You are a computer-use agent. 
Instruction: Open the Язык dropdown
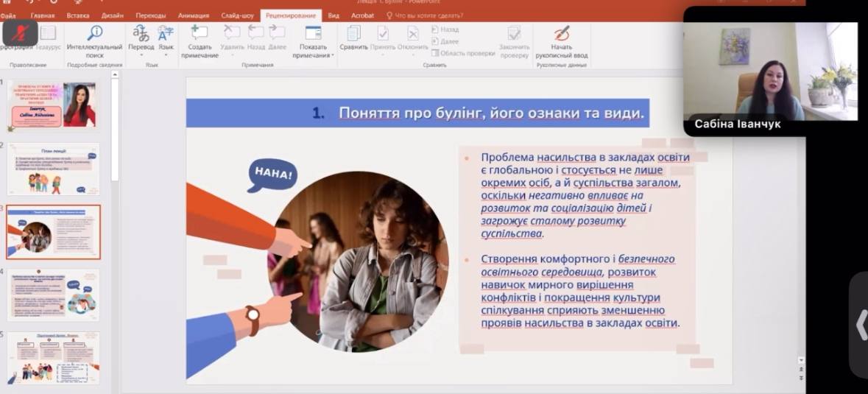click(x=166, y=46)
